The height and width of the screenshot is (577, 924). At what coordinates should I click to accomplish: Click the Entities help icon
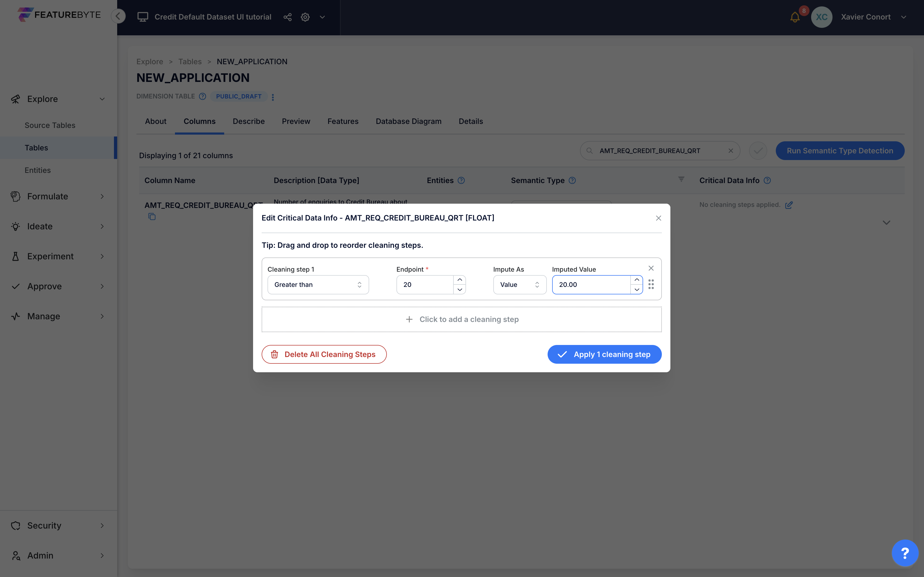coord(461,180)
